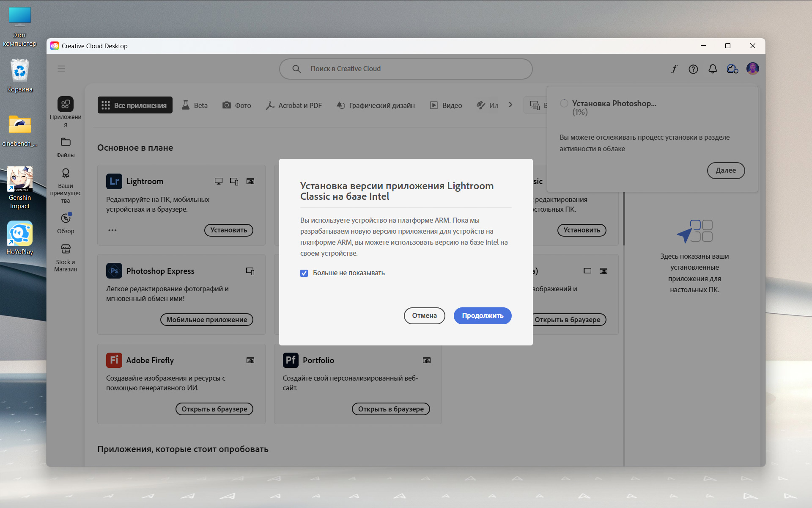Click the web icon on Adobe Firefly card
Screen dimensions: 812x508
point(250,360)
